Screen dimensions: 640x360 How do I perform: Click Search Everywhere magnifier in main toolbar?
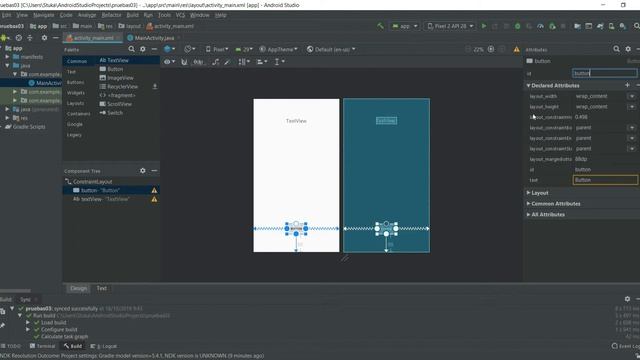pyautogui.click(x=636, y=26)
